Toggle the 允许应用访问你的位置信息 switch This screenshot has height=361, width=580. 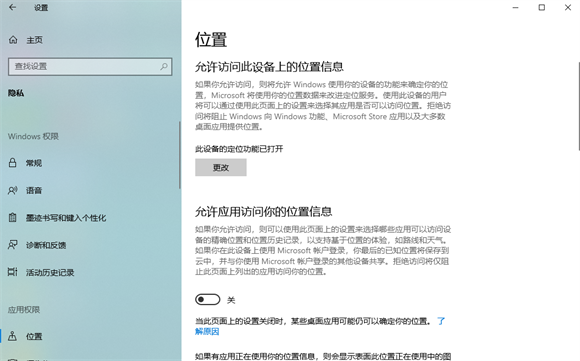(208, 300)
